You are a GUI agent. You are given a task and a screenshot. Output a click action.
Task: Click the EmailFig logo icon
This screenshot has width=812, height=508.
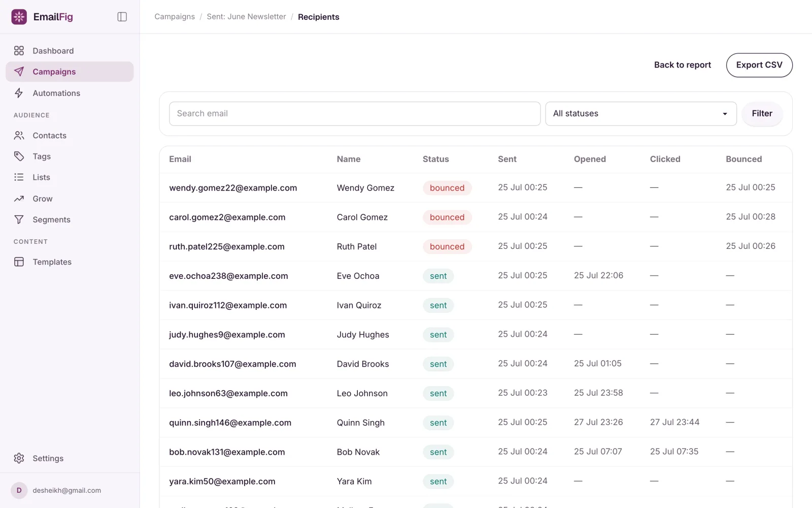click(19, 17)
